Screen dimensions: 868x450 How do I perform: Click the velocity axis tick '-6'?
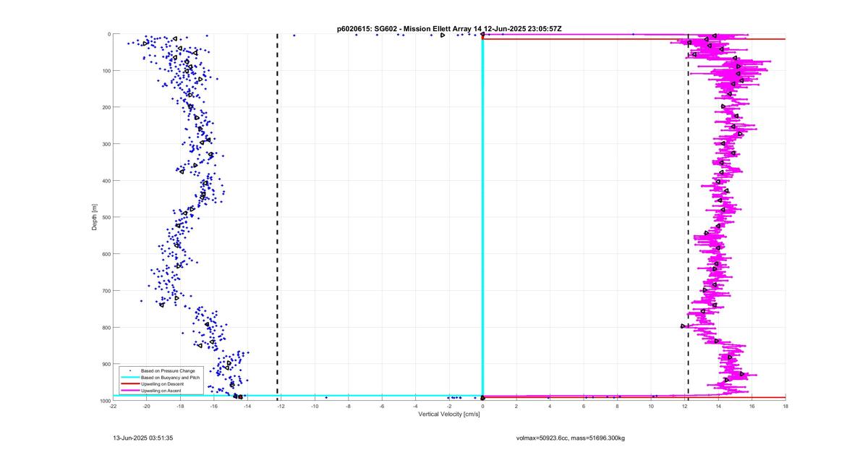click(x=382, y=407)
